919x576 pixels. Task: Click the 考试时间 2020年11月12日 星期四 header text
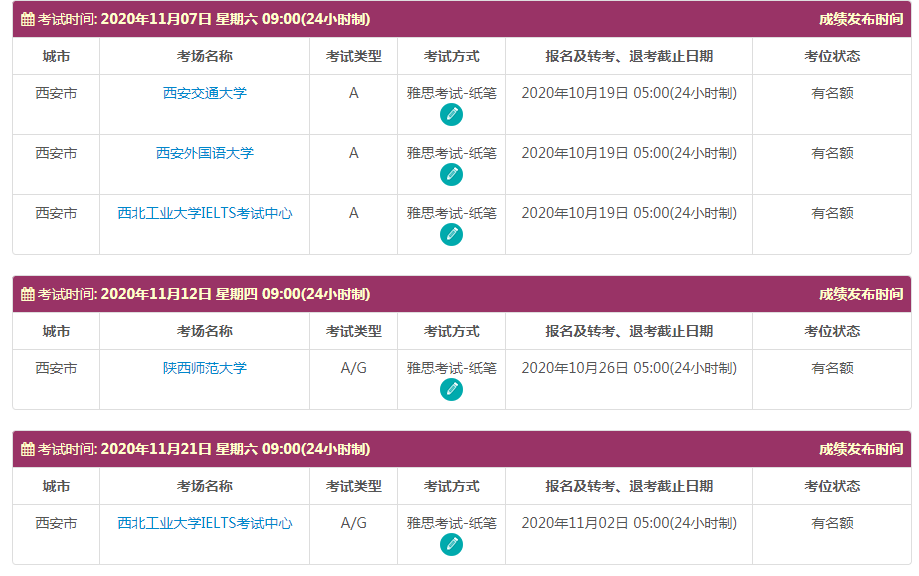[203, 294]
